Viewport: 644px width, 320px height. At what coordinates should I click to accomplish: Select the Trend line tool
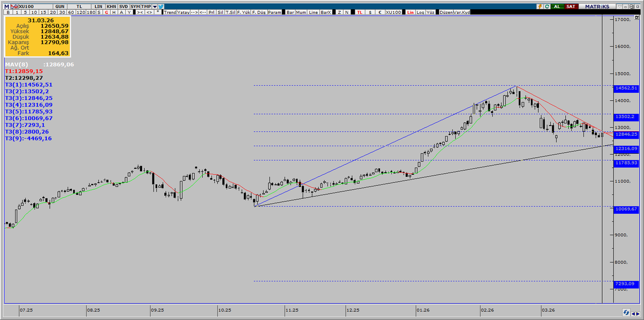pyautogui.click(x=170, y=12)
